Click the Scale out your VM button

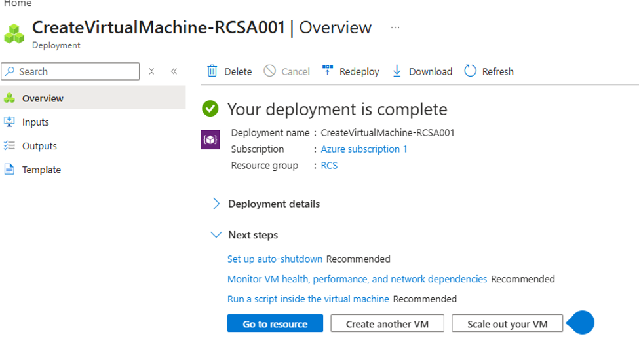coord(507,323)
